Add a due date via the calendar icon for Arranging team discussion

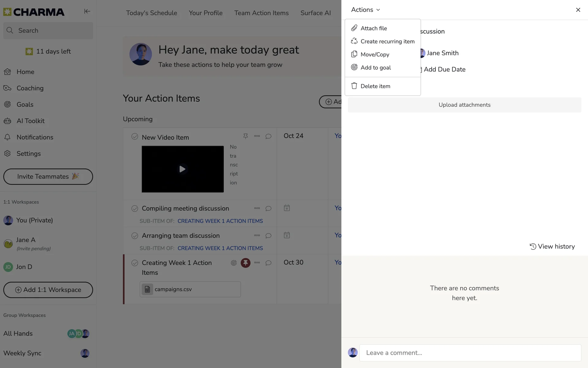pyautogui.click(x=287, y=236)
